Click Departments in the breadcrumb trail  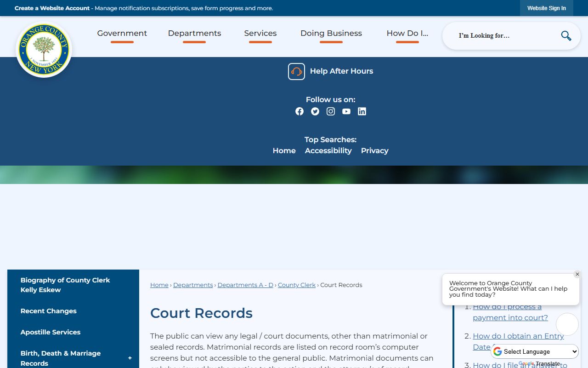coord(193,285)
